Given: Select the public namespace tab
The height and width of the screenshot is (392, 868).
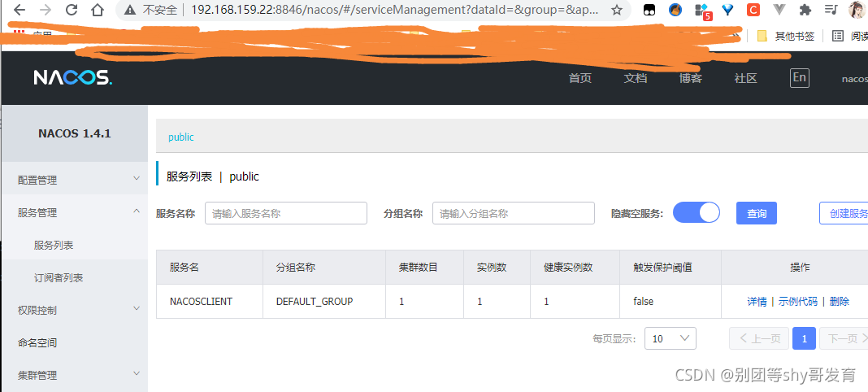Looking at the screenshot, I should (181, 137).
